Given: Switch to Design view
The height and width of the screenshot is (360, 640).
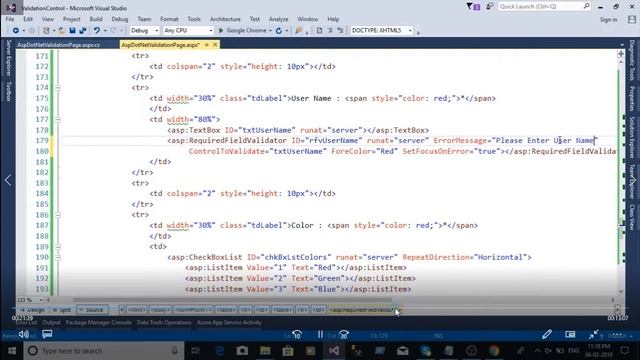Looking at the screenshot, I should pos(33,310).
